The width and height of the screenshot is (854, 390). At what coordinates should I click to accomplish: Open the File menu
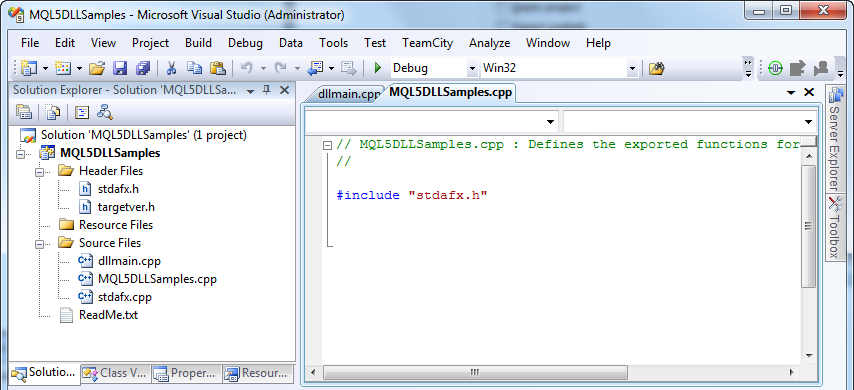(x=30, y=42)
